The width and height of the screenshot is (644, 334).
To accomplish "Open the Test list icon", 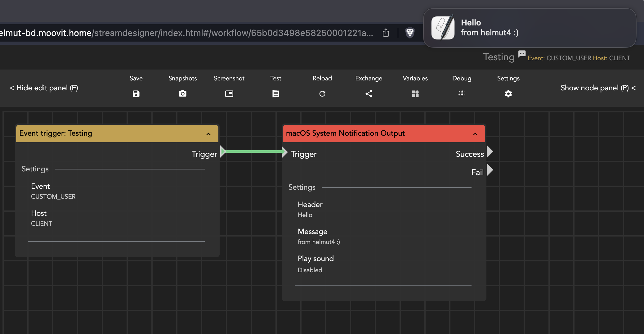I will tap(276, 94).
